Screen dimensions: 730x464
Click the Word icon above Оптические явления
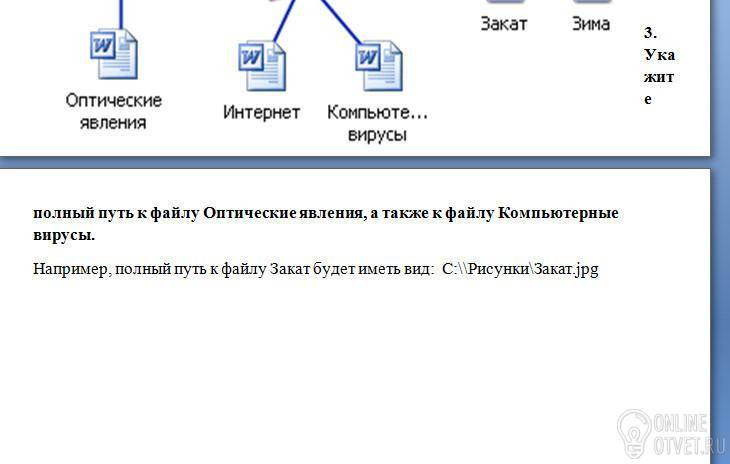114,54
